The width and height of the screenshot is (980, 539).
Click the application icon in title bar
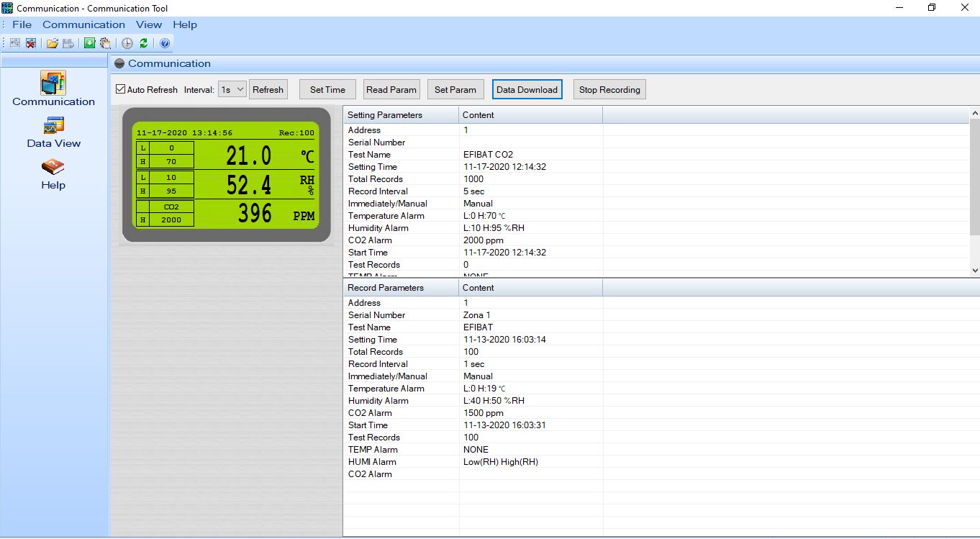tap(7, 8)
